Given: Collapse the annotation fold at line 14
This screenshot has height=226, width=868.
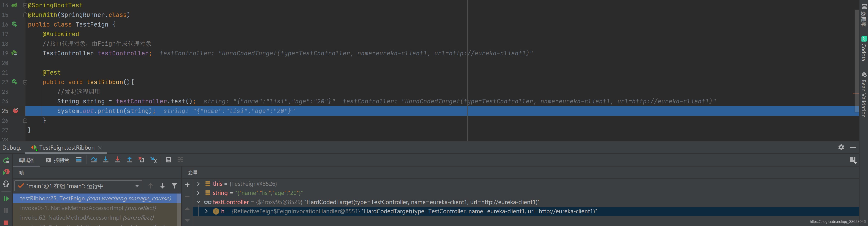Looking at the screenshot, I should tap(25, 6).
